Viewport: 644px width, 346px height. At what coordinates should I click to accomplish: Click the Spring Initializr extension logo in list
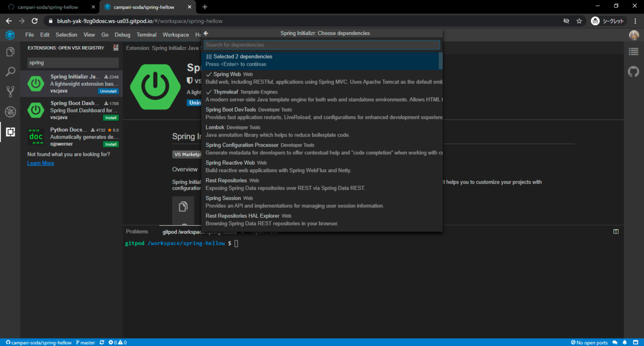(36, 84)
